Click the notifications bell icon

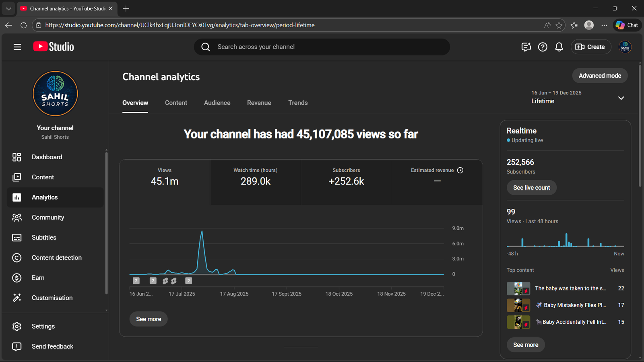point(559,47)
